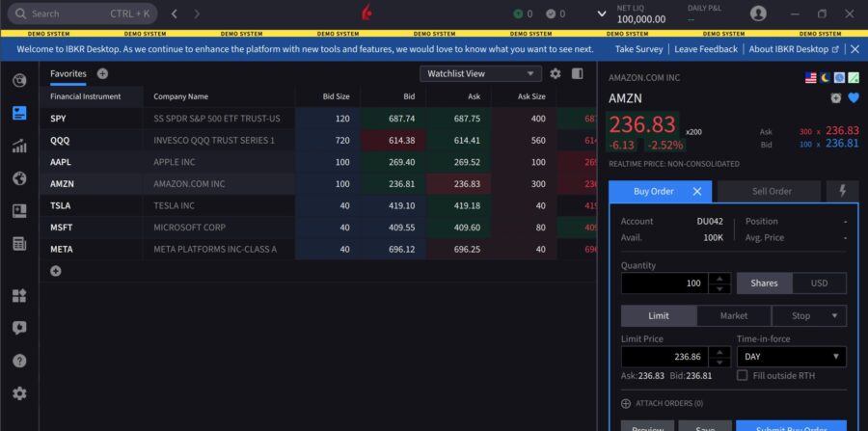Go forward with the right arrow
This screenshot has width=868, height=431.
click(197, 13)
